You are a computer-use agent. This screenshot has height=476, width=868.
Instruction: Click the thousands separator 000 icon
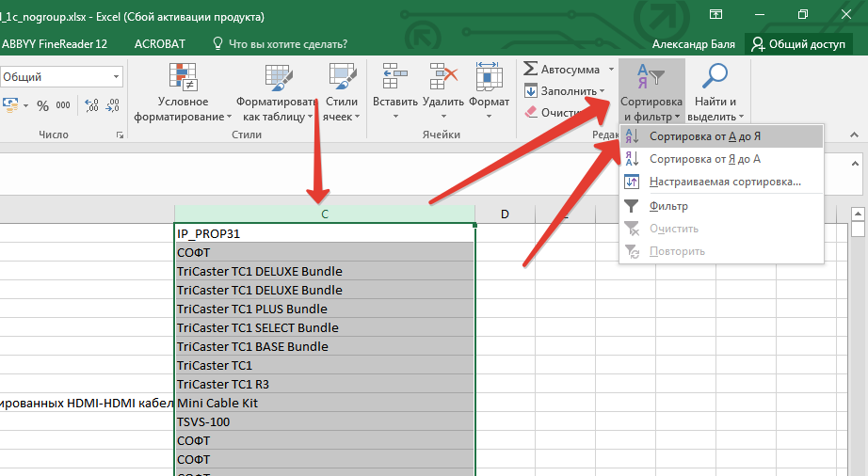click(65, 106)
